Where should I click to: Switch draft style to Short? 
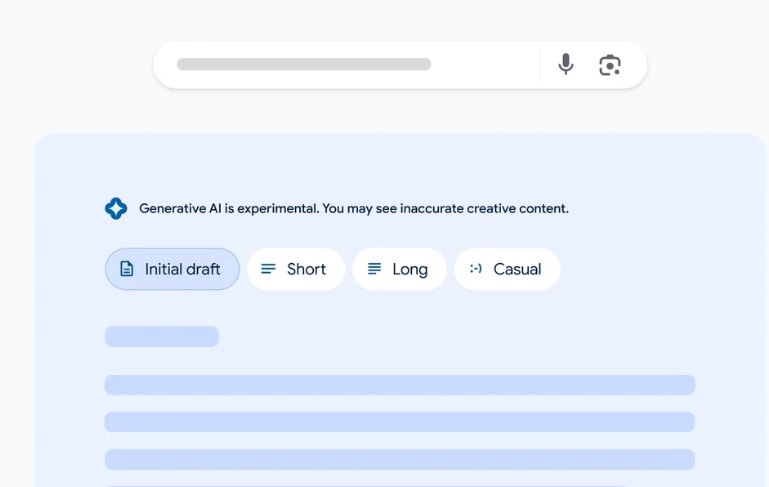pos(296,269)
